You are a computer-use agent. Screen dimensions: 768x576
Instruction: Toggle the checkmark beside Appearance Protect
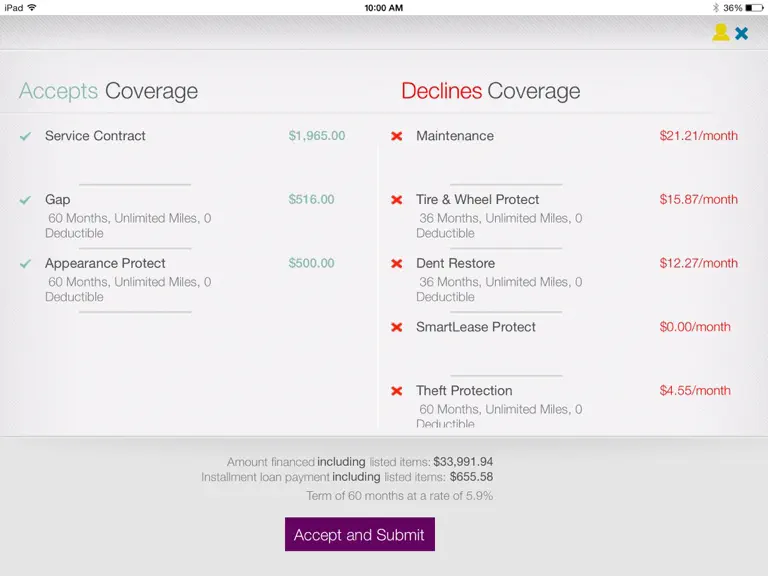[x=25, y=264]
